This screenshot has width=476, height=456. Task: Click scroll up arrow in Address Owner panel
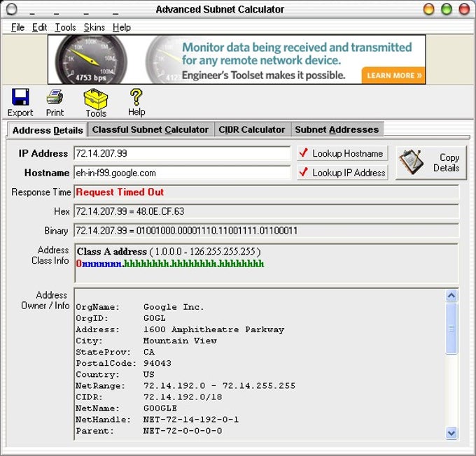click(451, 295)
